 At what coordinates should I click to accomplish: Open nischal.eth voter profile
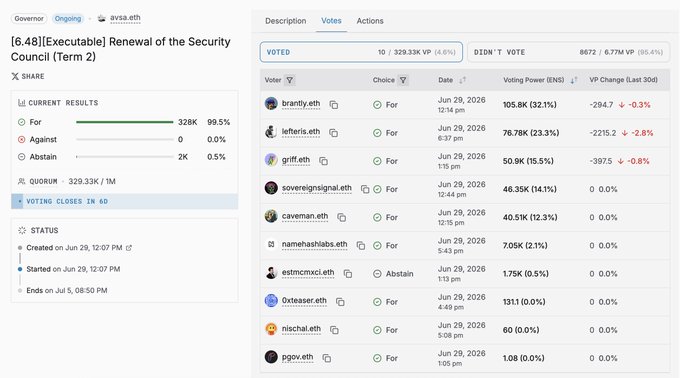click(x=301, y=329)
